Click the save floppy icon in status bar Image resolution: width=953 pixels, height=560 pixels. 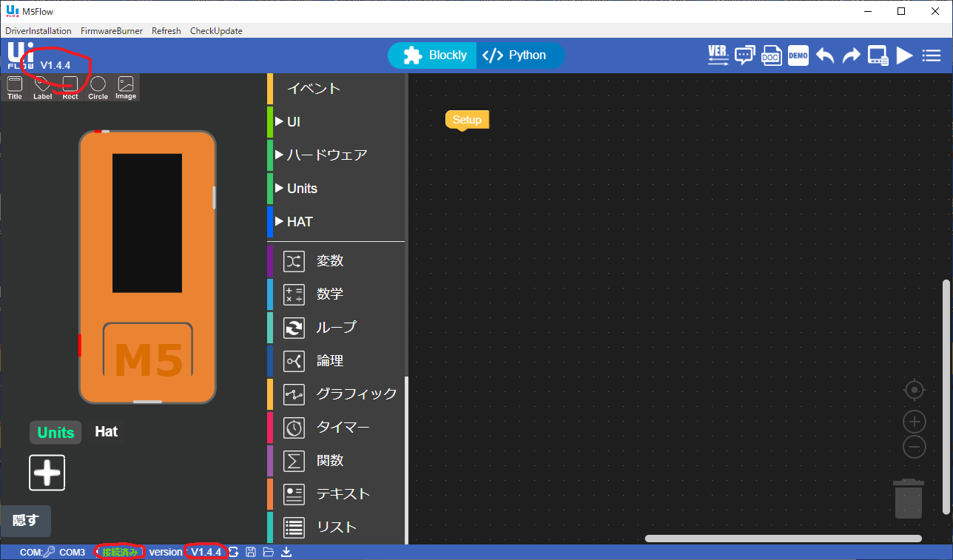coord(250,551)
